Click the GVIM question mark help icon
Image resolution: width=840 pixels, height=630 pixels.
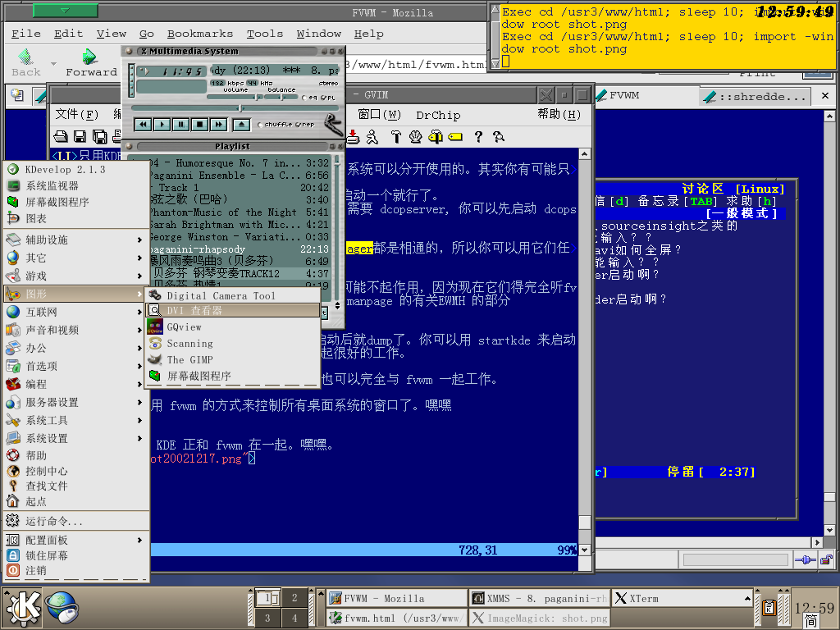coord(478,137)
